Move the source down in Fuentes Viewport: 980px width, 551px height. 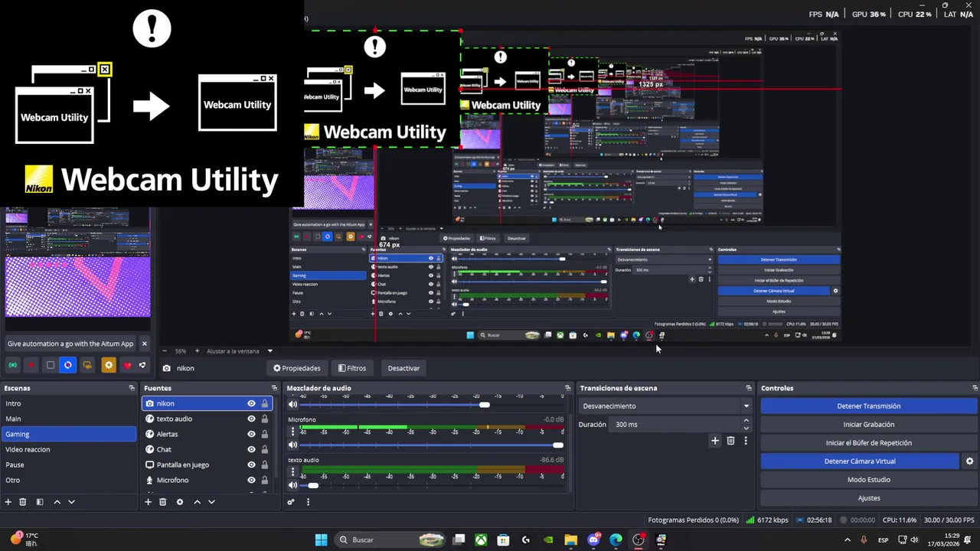click(x=211, y=502)
